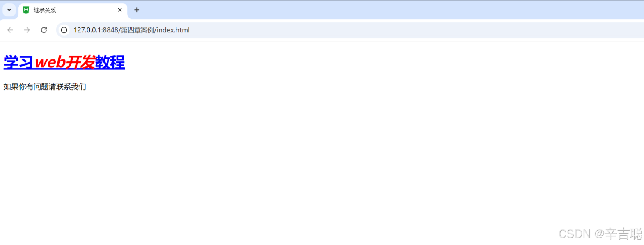Screen dimensions: 644x245
Task: Click empty address bar space after index.html
Action: pyautogui.click(x=410, y=30)
